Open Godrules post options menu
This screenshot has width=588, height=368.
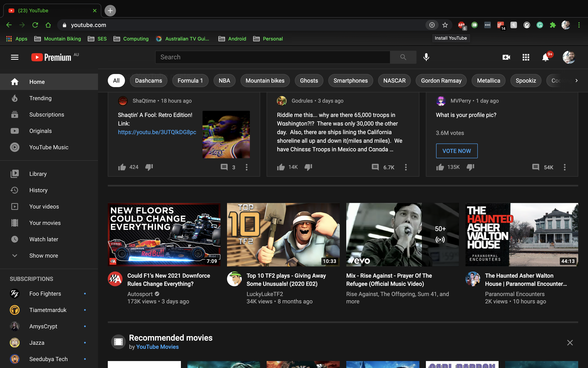point(406,167)
